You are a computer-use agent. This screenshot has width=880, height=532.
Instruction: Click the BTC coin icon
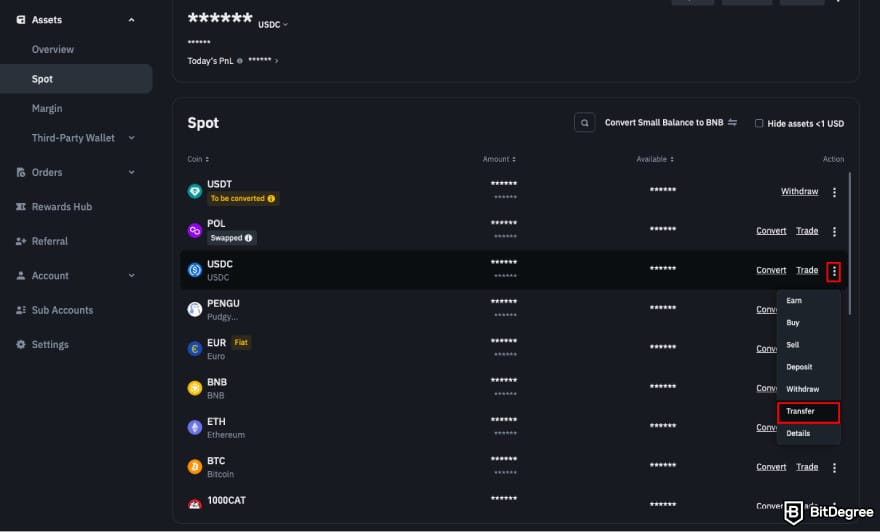point(195,466)
